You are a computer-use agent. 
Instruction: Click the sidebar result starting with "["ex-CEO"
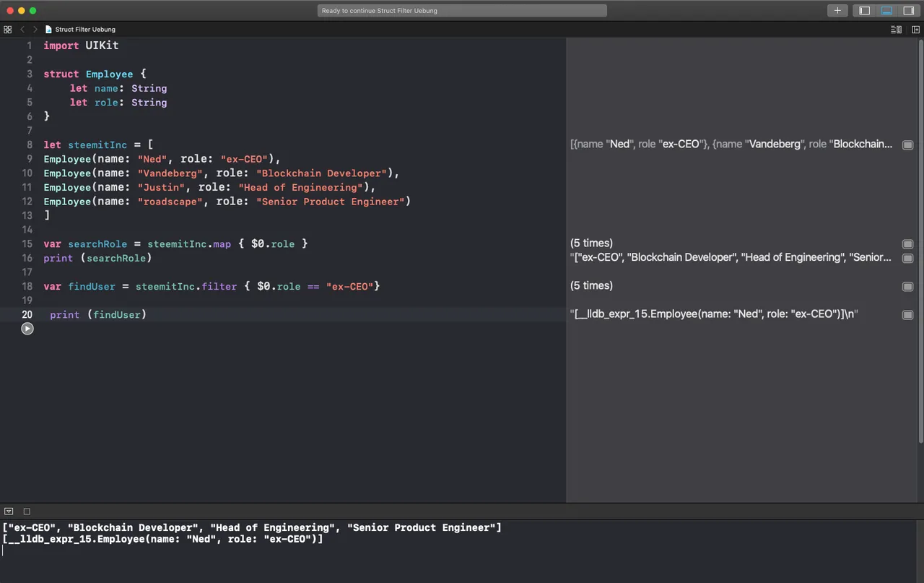731,258
